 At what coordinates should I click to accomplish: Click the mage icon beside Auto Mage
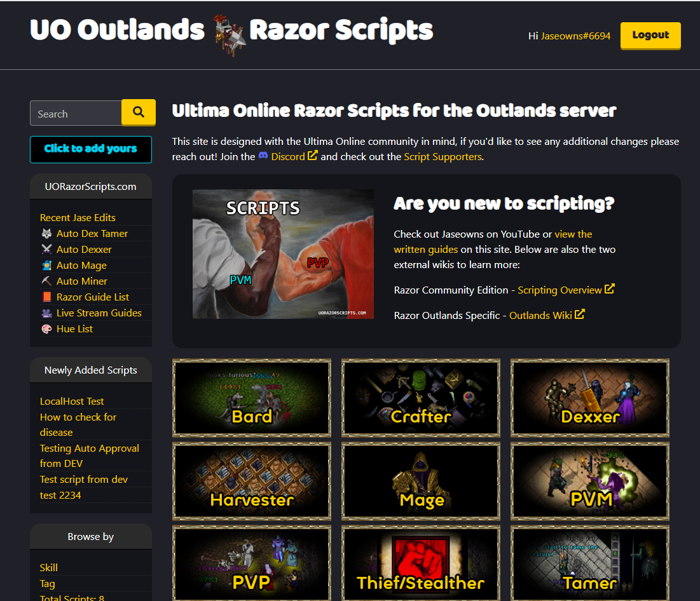tap(46, 266)
